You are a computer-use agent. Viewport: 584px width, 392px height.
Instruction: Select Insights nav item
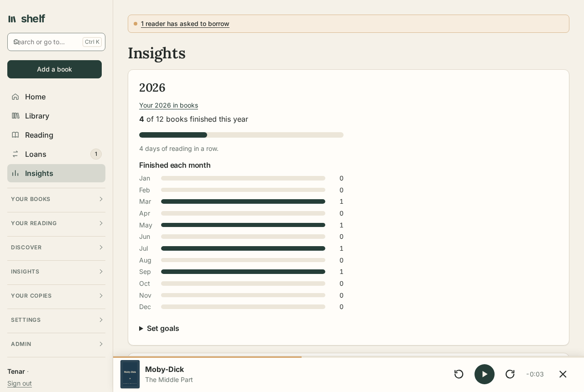coord(56,173)
